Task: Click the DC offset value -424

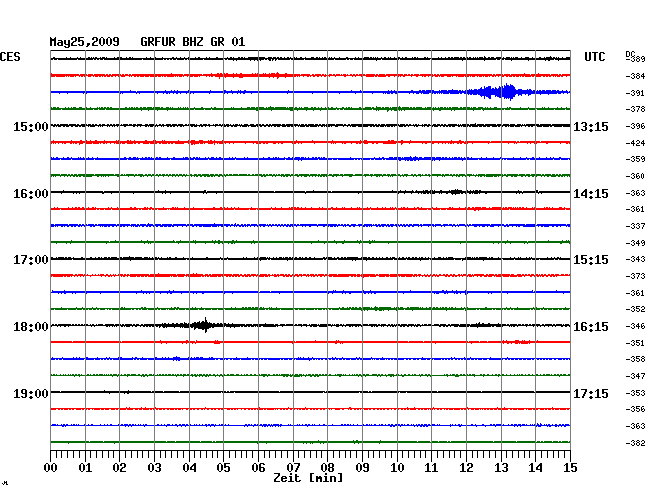Action: click(x=635, y=143)
